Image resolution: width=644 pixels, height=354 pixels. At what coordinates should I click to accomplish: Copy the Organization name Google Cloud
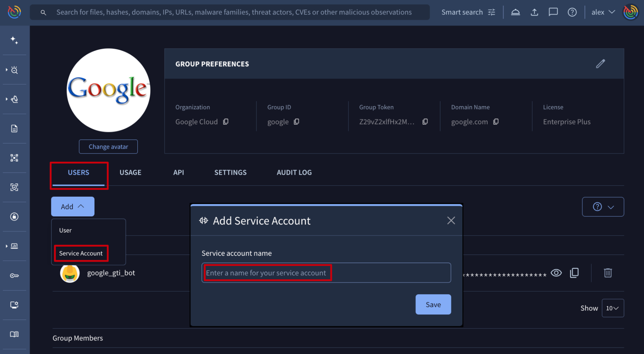[x=226, y=122]
